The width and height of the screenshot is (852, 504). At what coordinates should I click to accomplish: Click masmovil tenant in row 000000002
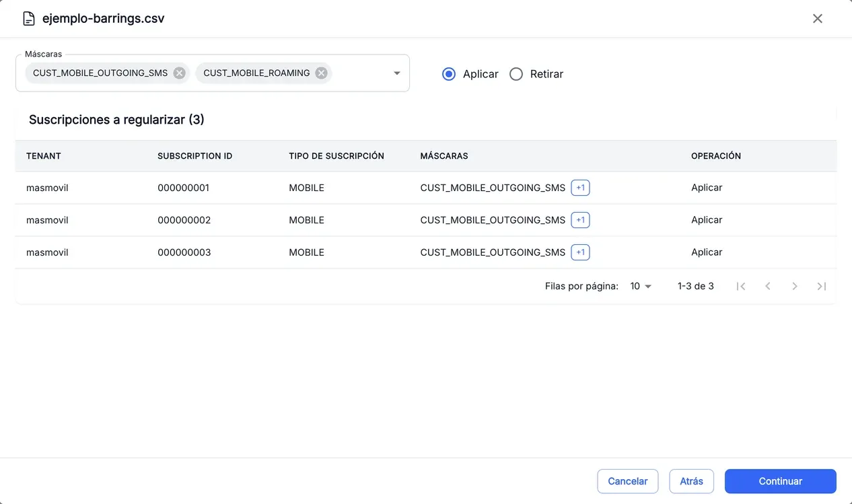click(x=47, y=220)
